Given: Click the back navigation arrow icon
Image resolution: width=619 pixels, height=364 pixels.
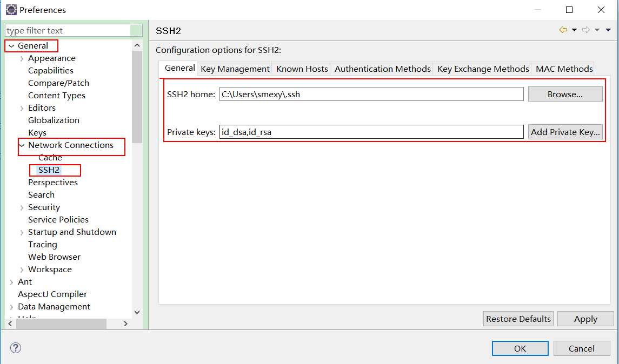Looking at the screenshot, I should pyautogui.click(x=563, y=30).
